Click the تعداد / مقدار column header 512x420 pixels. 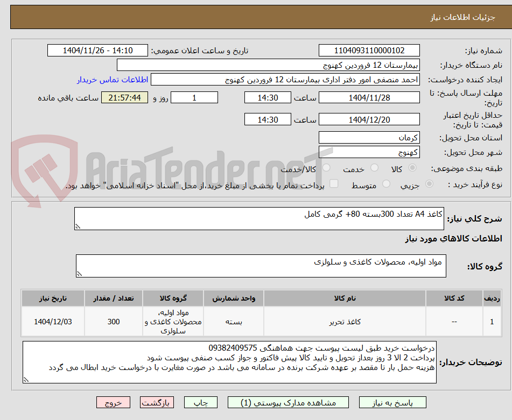click(x=114, y=298)
